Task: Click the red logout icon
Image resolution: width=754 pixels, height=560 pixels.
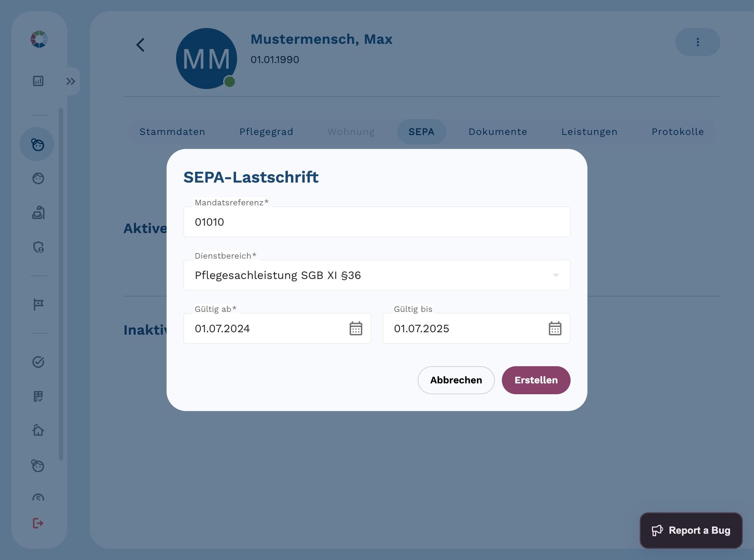Action: tap(38, 523)
